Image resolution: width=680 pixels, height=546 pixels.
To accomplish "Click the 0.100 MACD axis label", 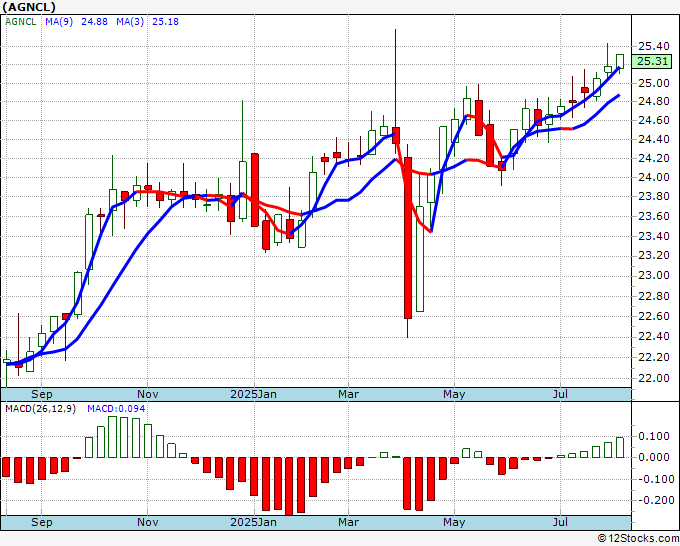I will coord(654,436).
